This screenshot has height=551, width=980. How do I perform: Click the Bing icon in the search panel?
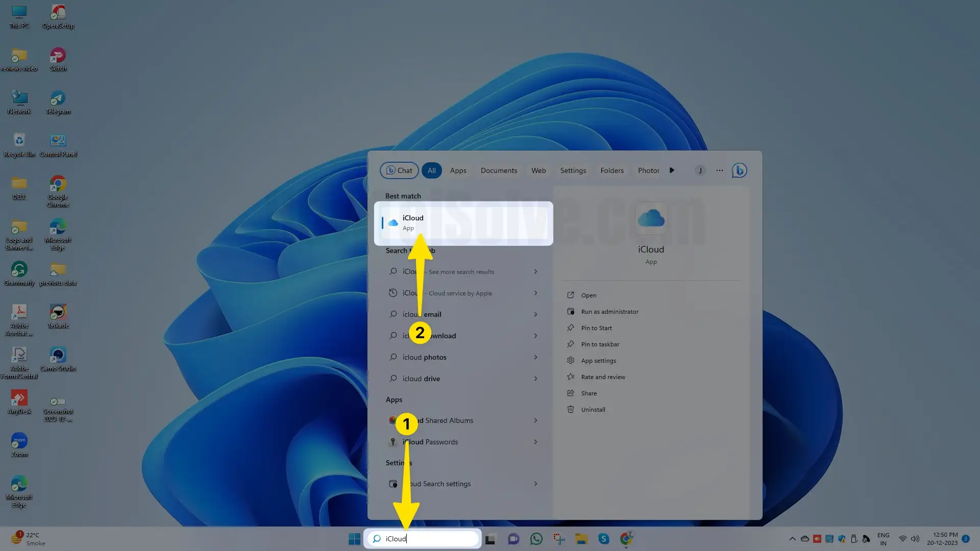(x=739, y=170)
